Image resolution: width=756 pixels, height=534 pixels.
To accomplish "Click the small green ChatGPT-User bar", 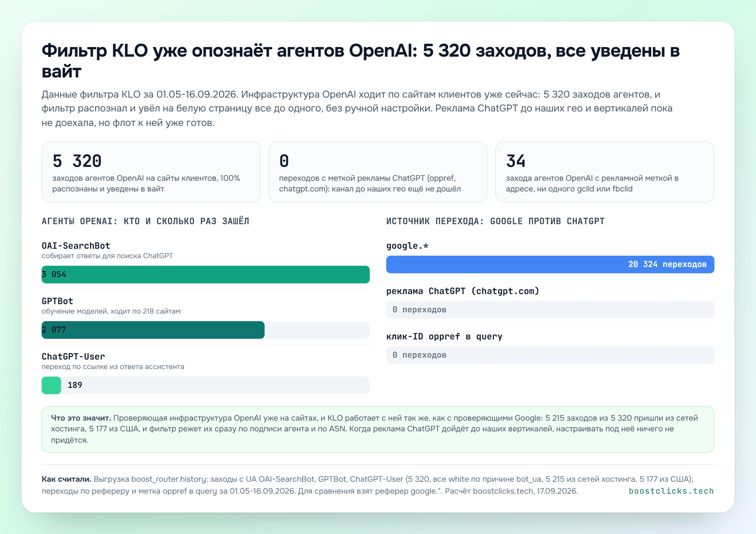I will tap(51, 385).
